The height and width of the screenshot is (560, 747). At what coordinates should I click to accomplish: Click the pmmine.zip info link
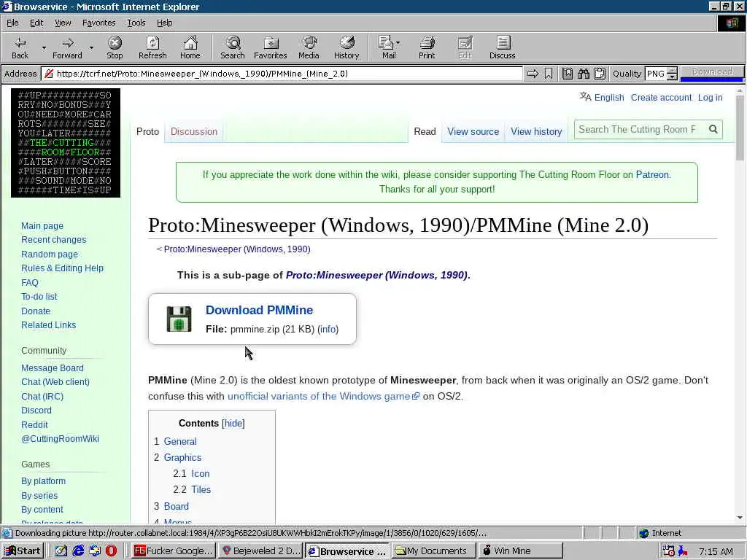pyautogui.click(x=328, y=329)
